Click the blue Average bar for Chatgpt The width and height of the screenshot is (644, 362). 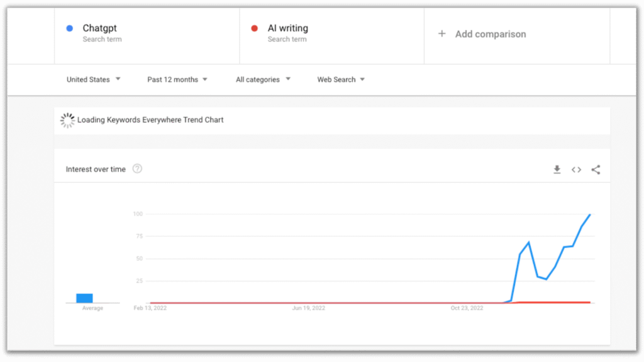(x=85, y=297)
